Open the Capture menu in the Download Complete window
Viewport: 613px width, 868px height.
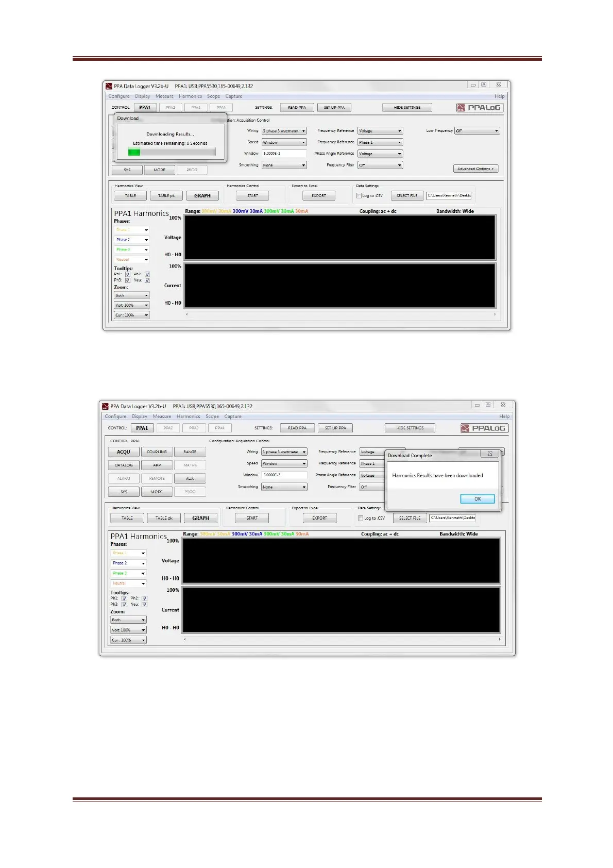(x=233, y=416)
